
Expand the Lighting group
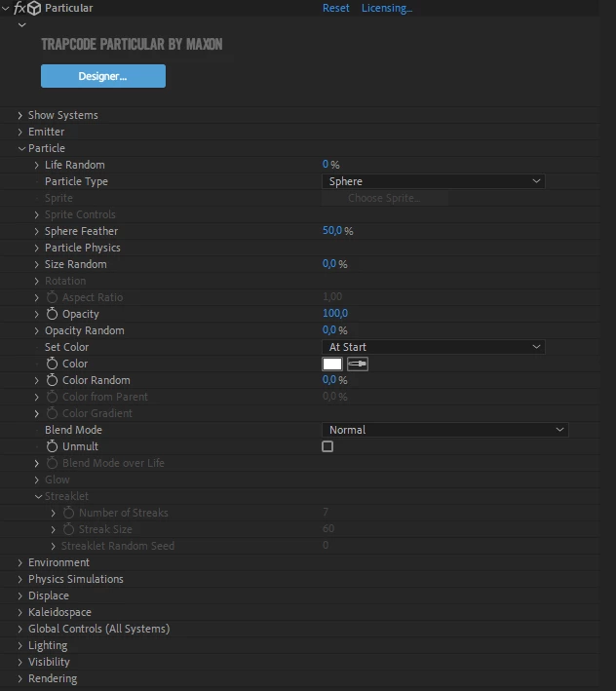pyautogui.click(x=20, y=645)
